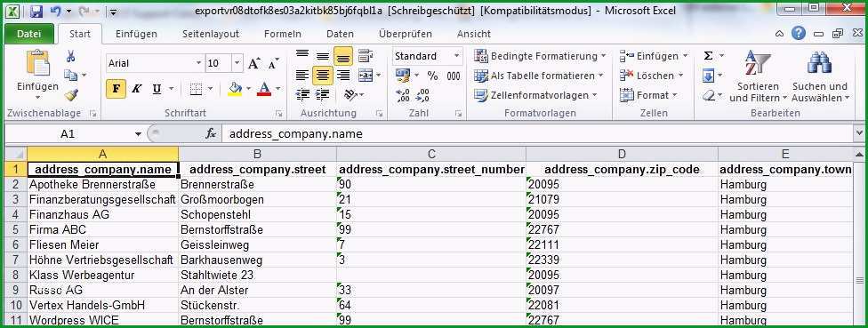868x328 pixels.
Task: Click the AutoSum sigma icon
Action: (x=708, y=56)
